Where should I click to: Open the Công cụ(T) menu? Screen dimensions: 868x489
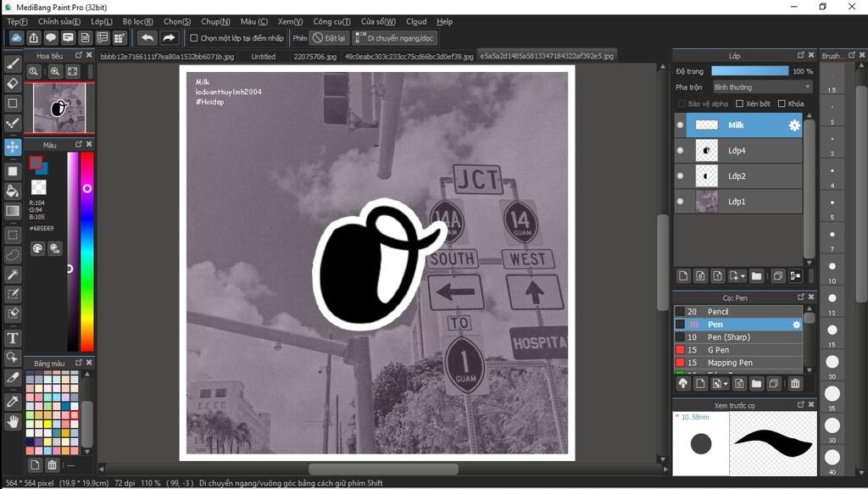pos(331,21)
